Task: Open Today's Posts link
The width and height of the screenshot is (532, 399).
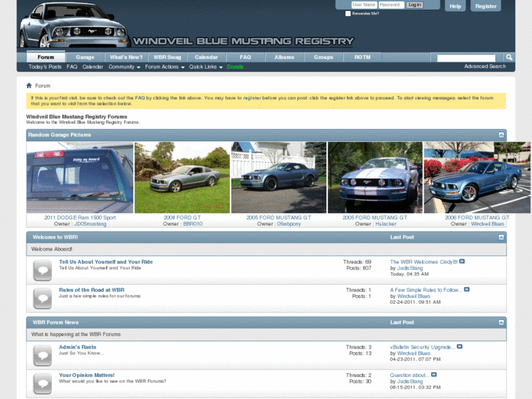Action: tap(45, 67)
